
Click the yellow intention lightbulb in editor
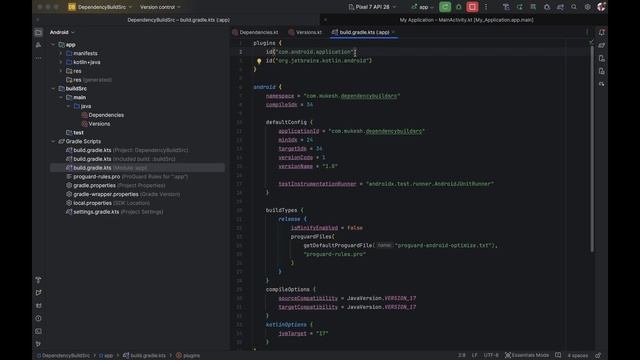click(259, 61)
